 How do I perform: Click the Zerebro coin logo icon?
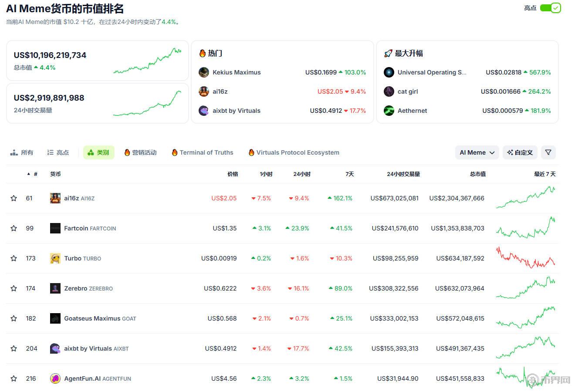coord(55,288)
